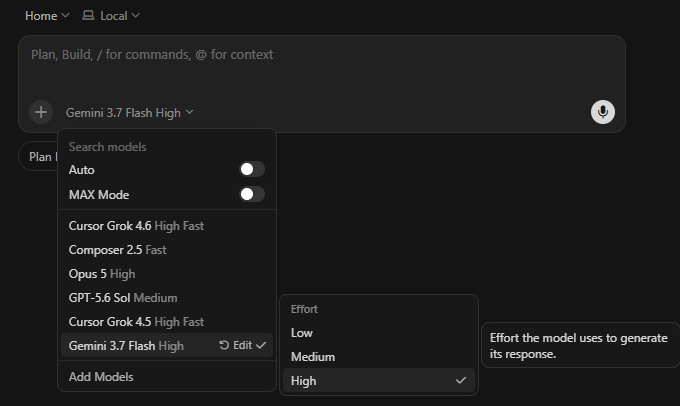The width and height of the screenshot is (680, 406).
Task: Select Cursor Grok 4.5 High Fast model
Action: point(167,322)
